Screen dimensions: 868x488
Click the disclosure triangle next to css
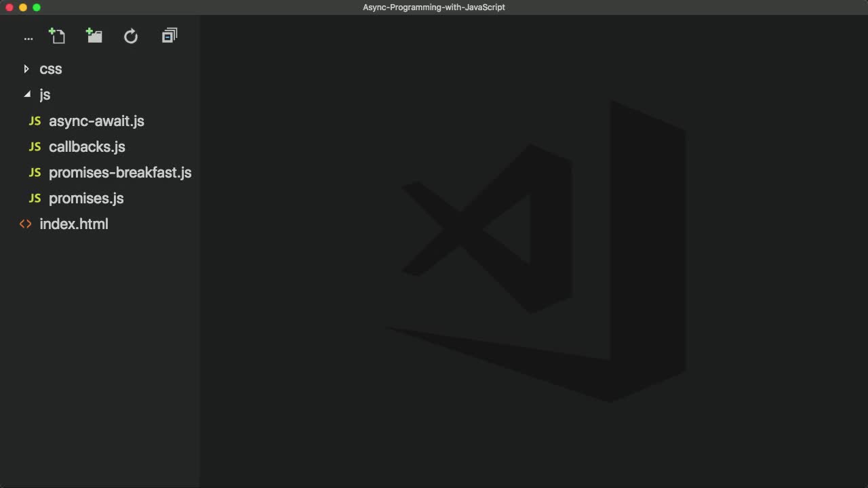click(26, 68)
